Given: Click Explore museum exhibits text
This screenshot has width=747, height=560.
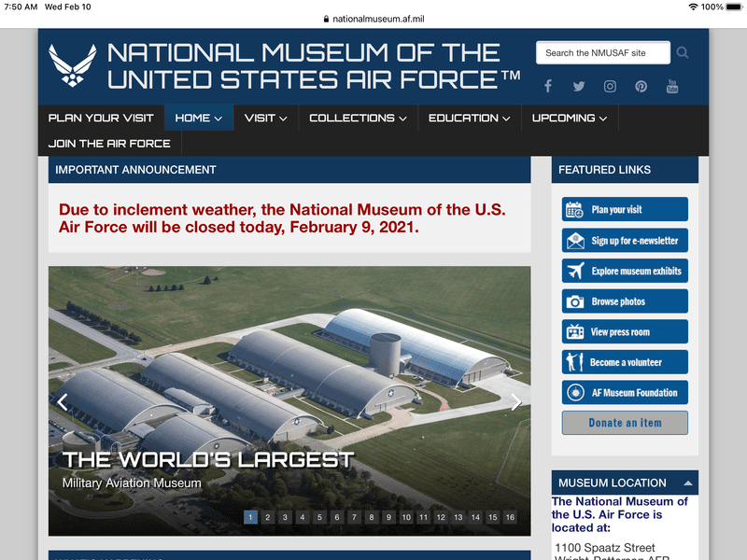Looking at the screenshot, I should coord(637,271).
